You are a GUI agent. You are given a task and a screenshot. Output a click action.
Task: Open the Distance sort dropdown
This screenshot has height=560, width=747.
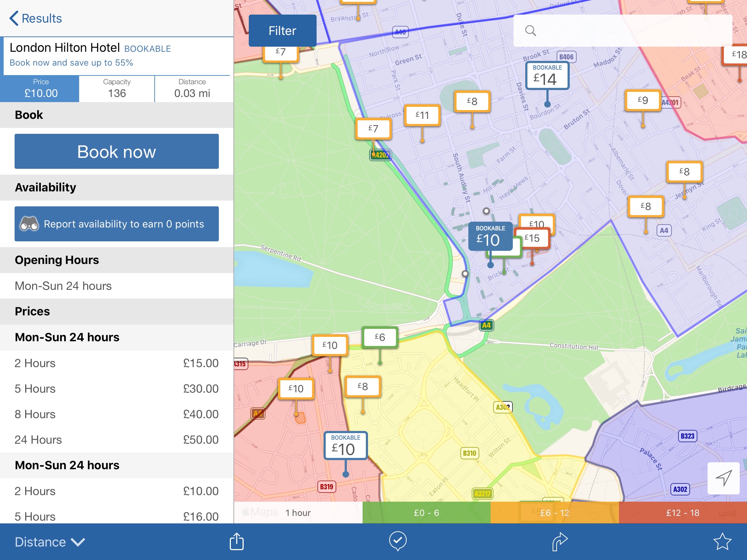(x=50, y=542)
